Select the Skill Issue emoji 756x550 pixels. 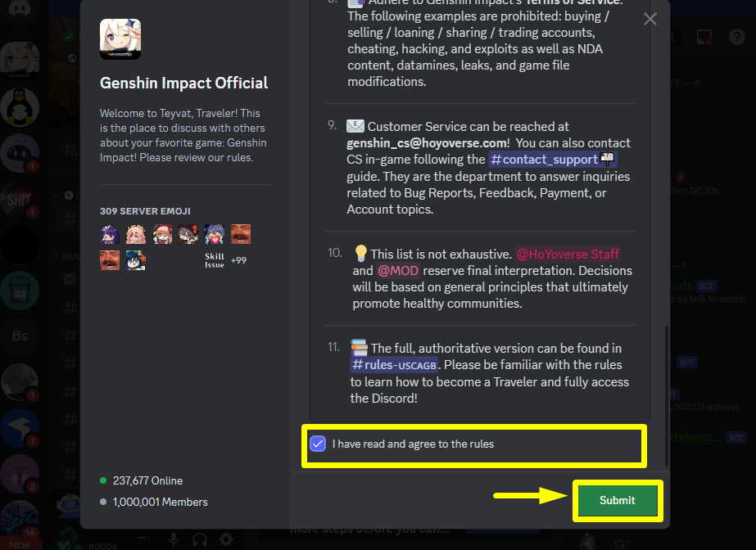click(x=214, y=260)
